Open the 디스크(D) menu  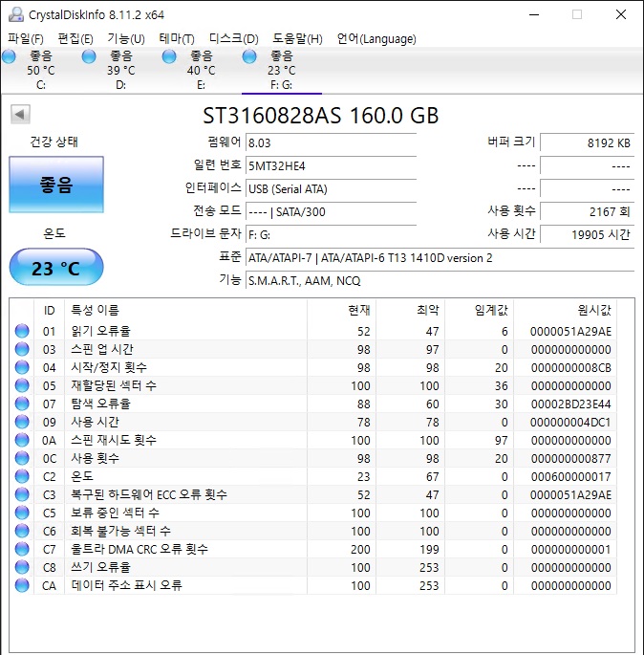[234, 39]
